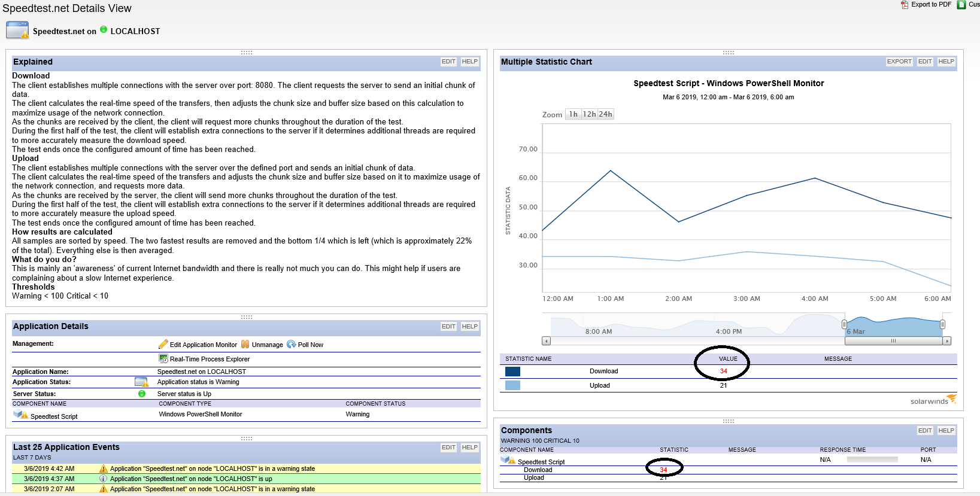Click the event text dated 3/6/2019 2:07 AM

[213, 489]
